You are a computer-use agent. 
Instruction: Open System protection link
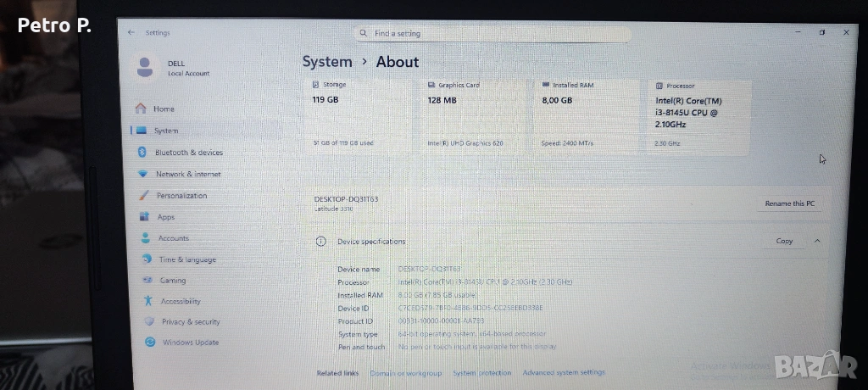pos(481,373)
